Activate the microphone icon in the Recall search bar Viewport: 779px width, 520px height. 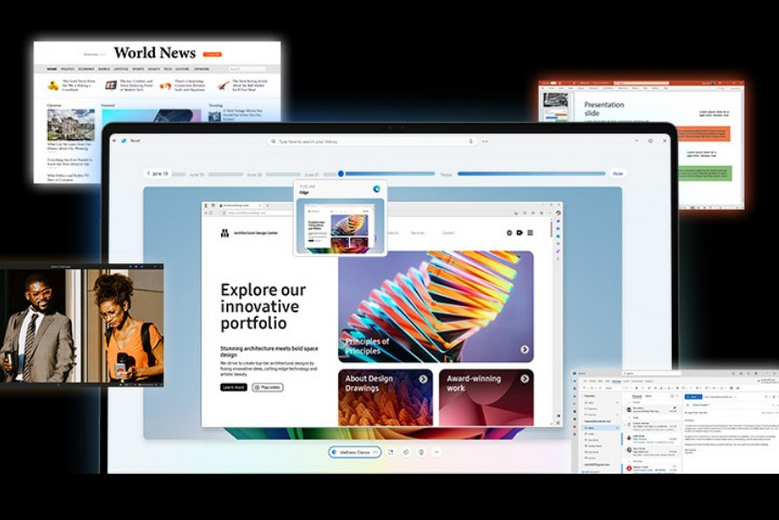click(x=471, y=142)
